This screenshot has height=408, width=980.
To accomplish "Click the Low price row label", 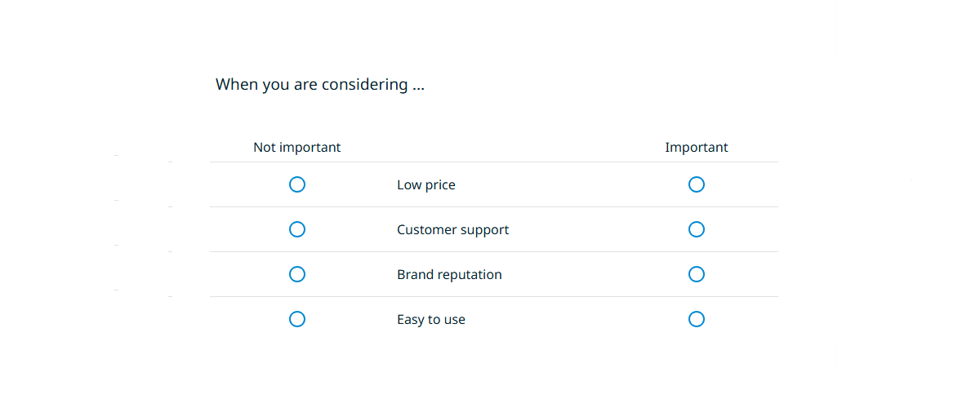I will click(x=426, y=185).
